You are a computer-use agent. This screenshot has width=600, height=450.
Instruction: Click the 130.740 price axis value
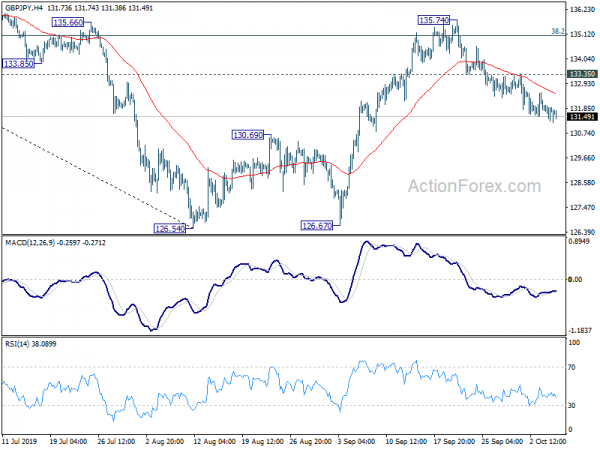click(x=582, y=133)
